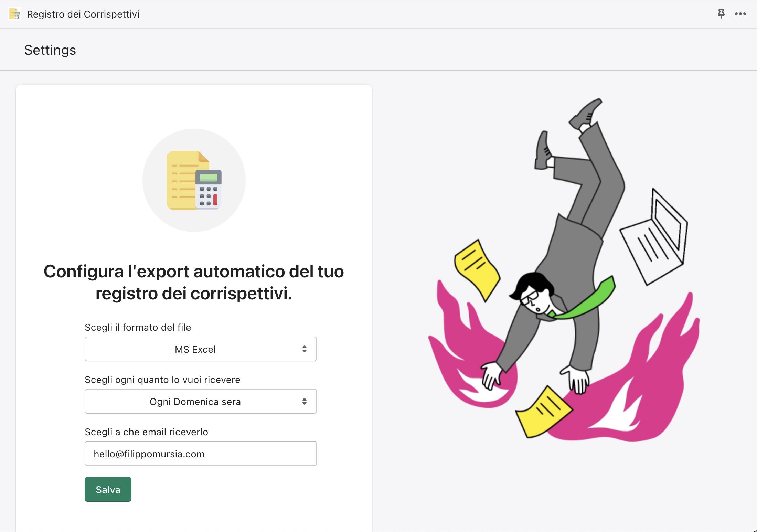Screen dimensions: 757x532
Task: Open the three-dots more options menu
Action: coord(740,14)
